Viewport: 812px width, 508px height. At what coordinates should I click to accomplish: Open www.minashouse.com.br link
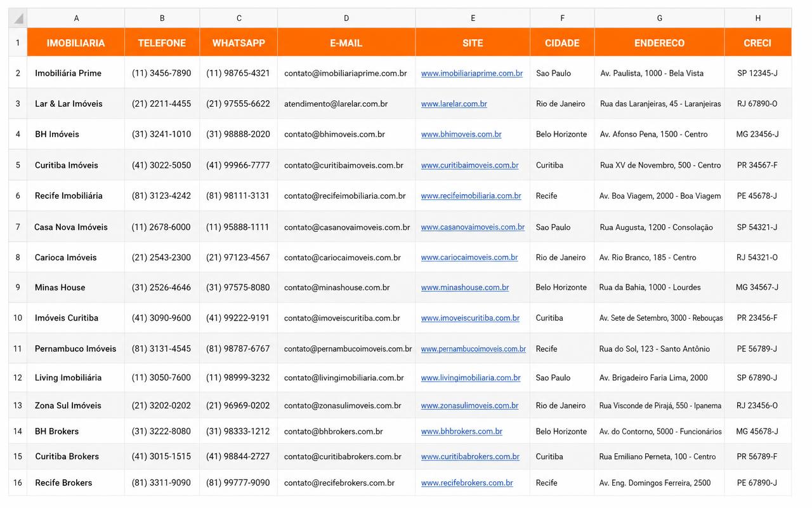click(x=465, y=287)
